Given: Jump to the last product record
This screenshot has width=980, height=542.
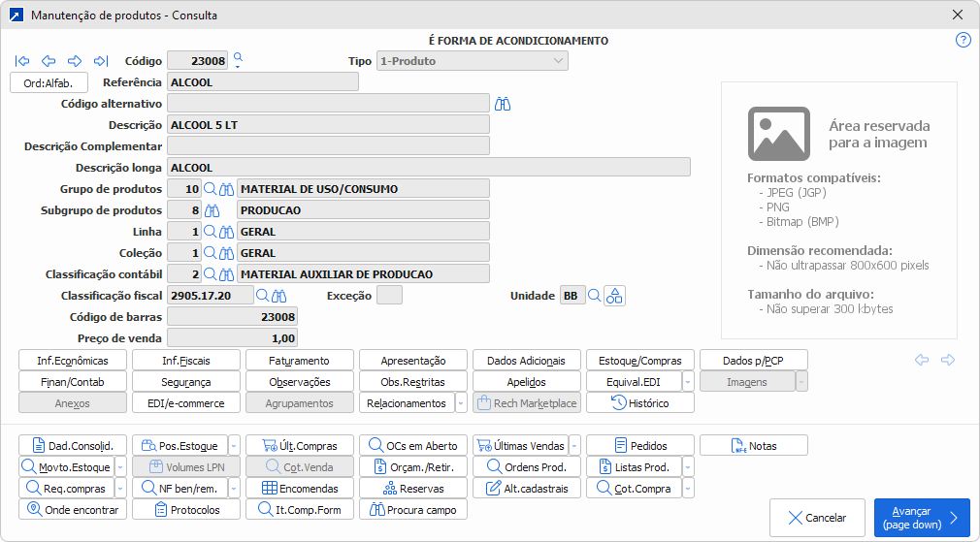Looking at the screenshot, I should click(101, 61).
